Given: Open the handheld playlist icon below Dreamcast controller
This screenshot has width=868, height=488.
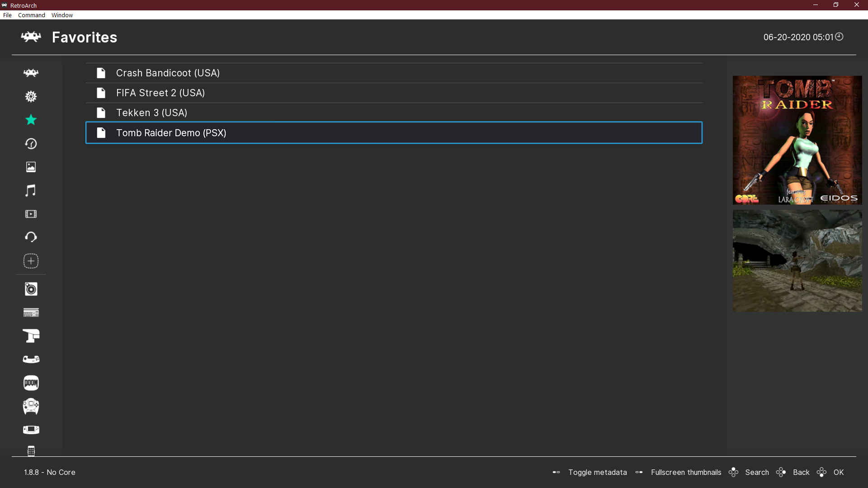Looking at the screenshot, I should pos(31,430).
